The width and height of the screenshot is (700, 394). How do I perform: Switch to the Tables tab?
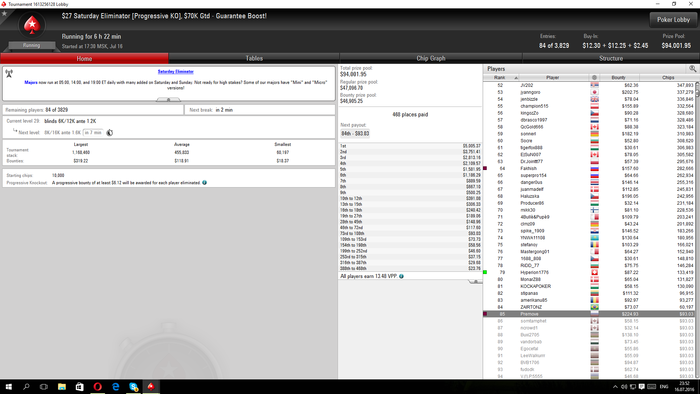coord(254,58)
